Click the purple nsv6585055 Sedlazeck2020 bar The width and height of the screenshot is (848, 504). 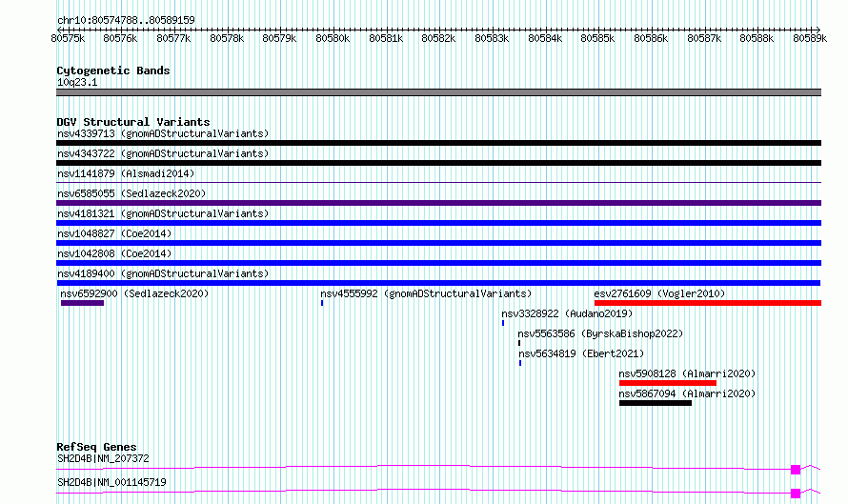[438, 203]
